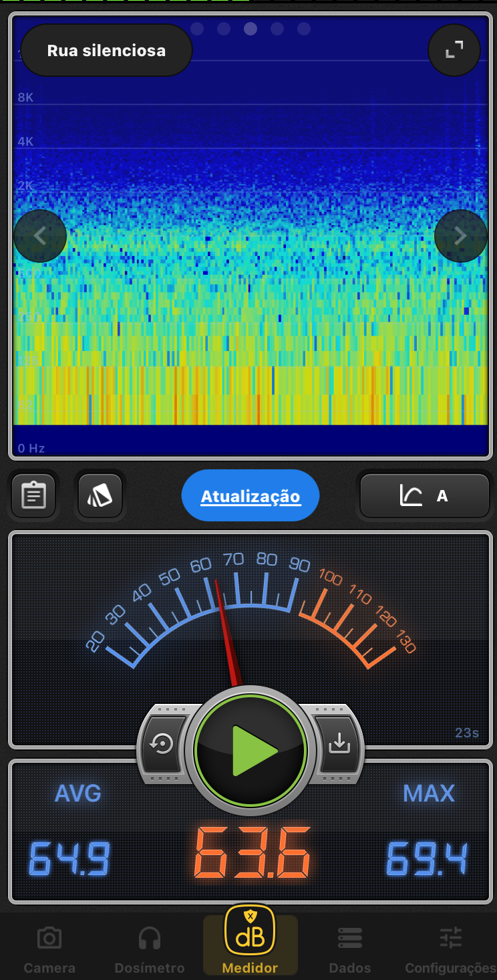Open the Camera tab

49,949
